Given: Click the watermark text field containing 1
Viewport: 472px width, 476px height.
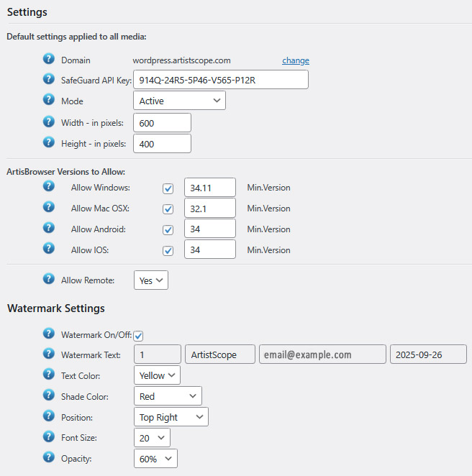Looking at the screenshot, I should 158,354.
